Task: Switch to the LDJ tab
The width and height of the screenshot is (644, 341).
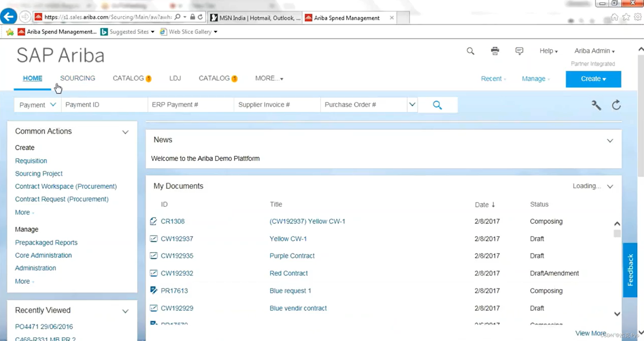Action: point(175,78)
